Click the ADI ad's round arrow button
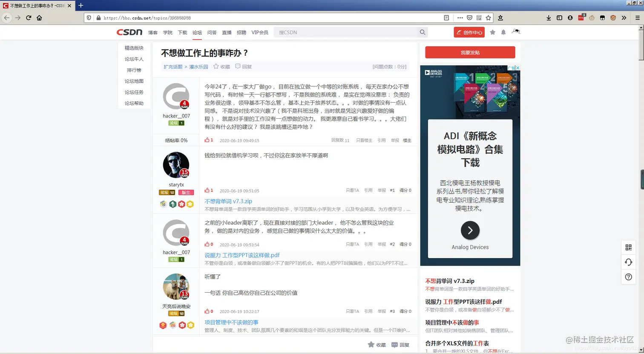Image resolution: width=644 pixels, height=354 pixels. [x=470, y=231]
